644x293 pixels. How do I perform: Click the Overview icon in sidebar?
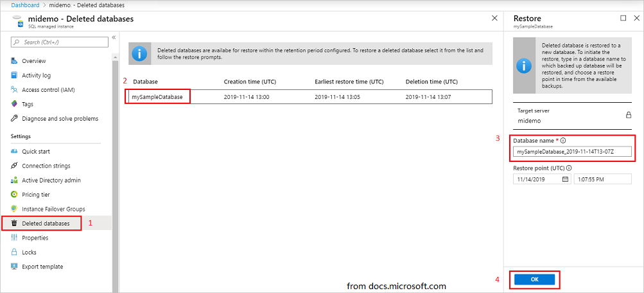[x=14, y=61]
